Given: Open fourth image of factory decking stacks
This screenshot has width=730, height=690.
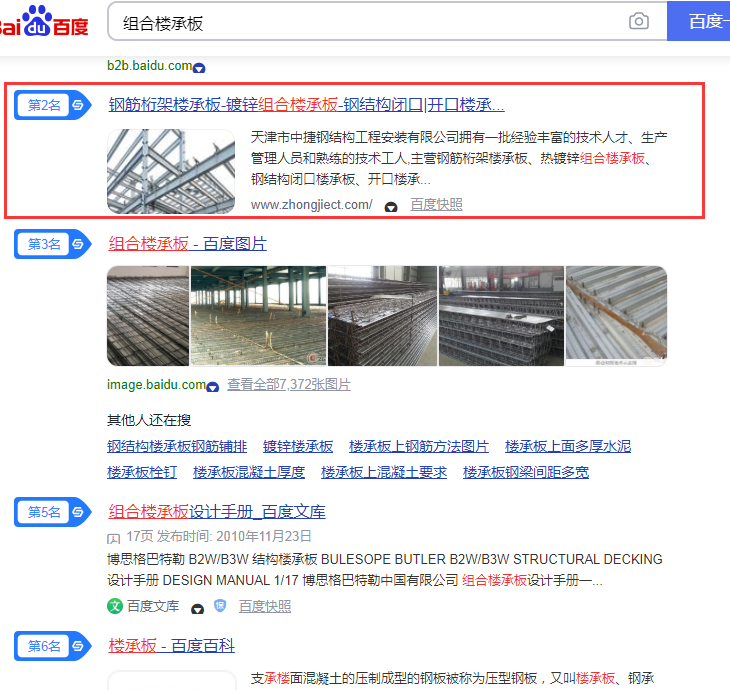Looking at the screenshot, I should click(501, 316).
